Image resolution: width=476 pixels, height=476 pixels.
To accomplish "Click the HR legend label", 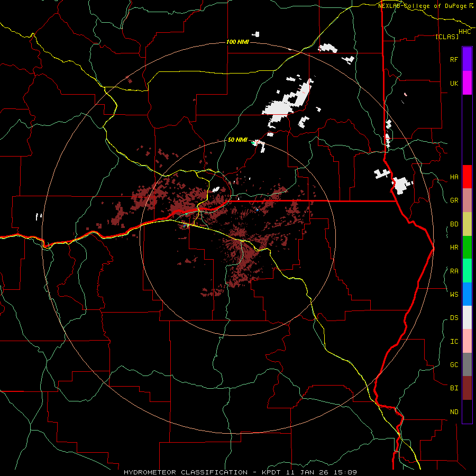I will coord(454,248).
